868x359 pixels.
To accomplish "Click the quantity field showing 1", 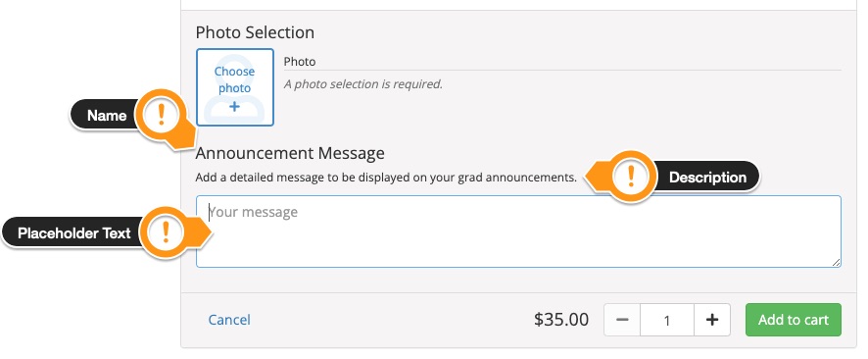I will [667, 320].
